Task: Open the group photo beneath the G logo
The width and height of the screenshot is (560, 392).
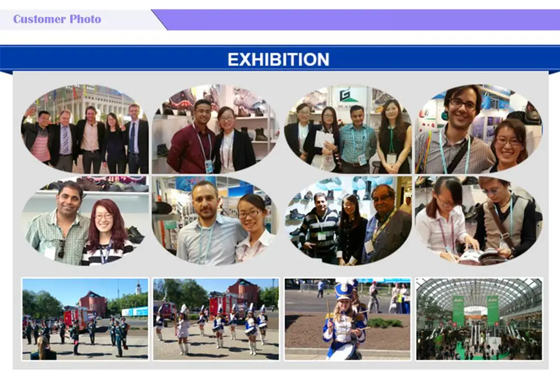Action: (x=348, y=129)
